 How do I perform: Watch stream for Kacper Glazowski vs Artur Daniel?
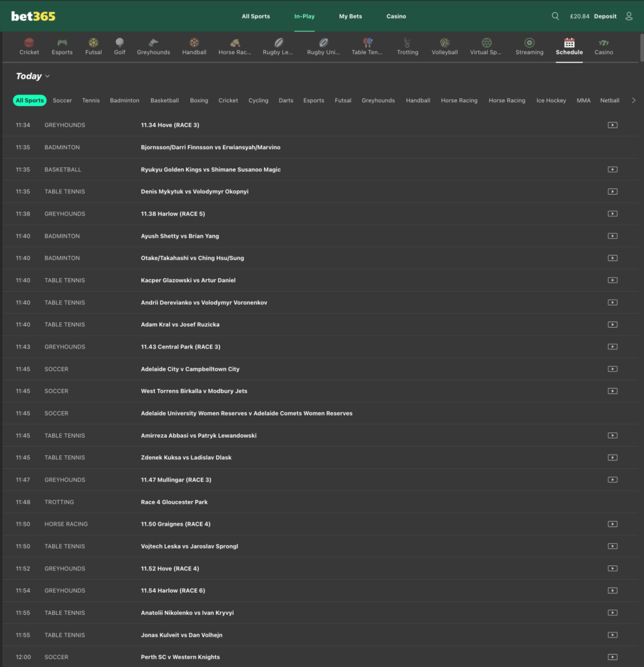click(x=613, y=280)
